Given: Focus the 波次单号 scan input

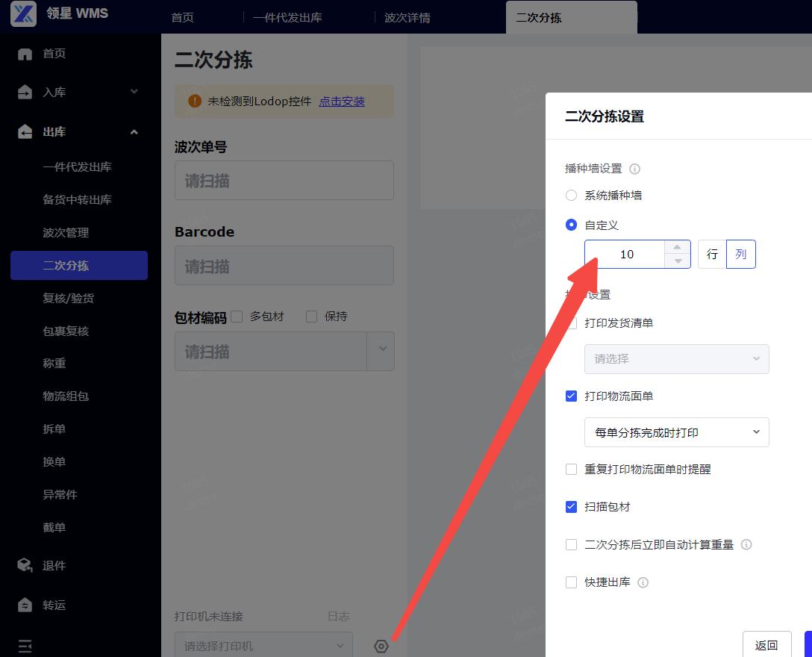Looking at the screenshot, I should (x=284, y=181).
